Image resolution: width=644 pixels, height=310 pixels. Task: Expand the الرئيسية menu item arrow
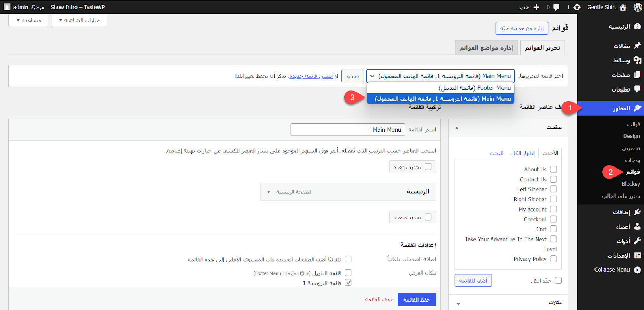tap(268, 192)
